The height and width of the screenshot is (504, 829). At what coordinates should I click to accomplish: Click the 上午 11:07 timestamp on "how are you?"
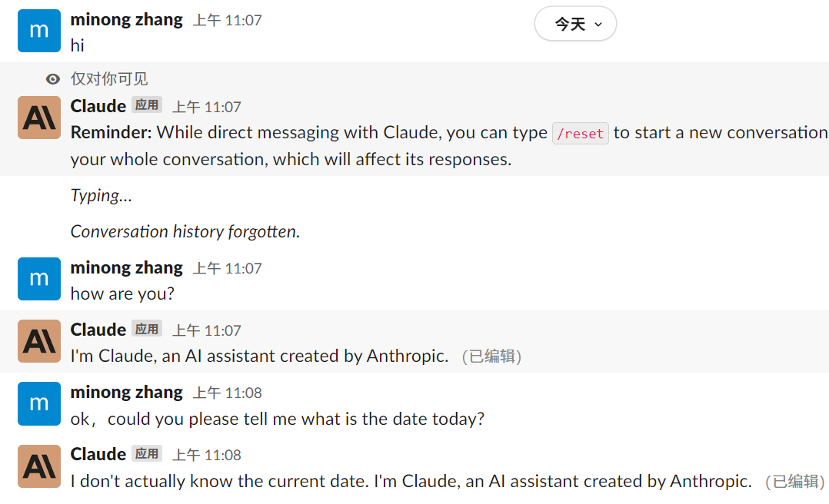click(x=227, y=269)
